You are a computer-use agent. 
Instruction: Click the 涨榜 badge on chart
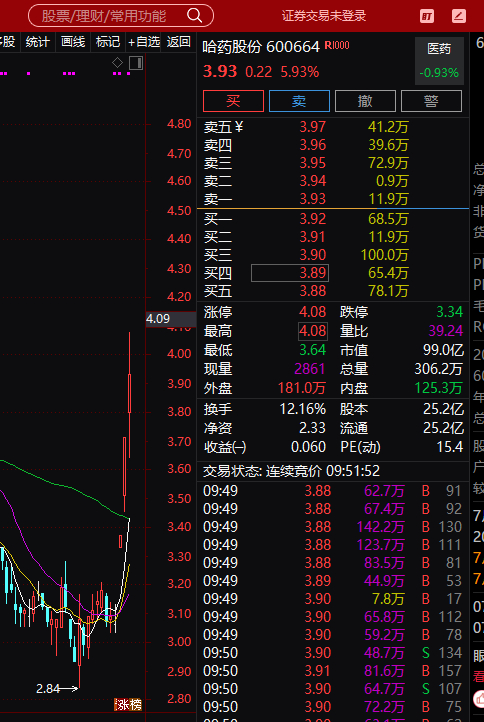[x=128, y=705]
